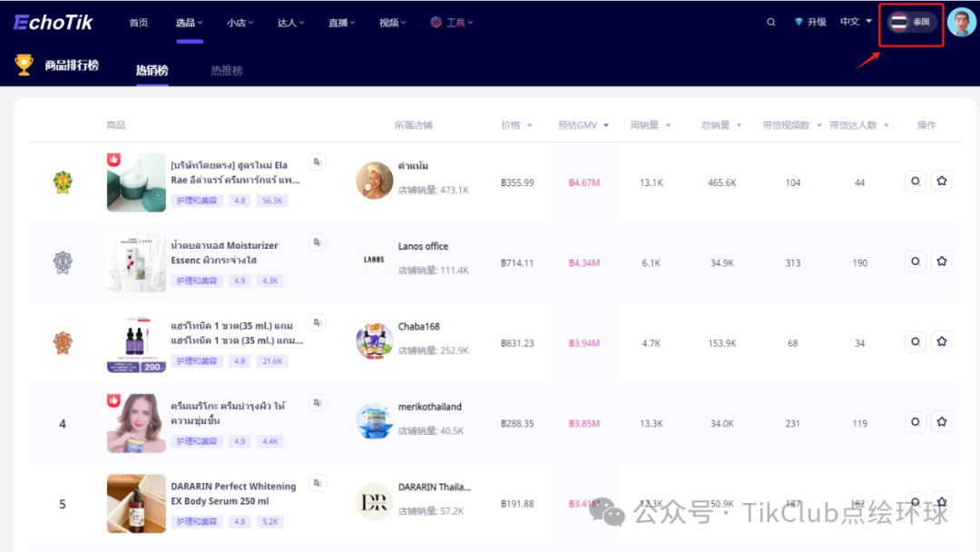Open คำแน้ม shop avatar
Image resolution: width=980 pixels, height=552 pixels.
click(375, 181)
